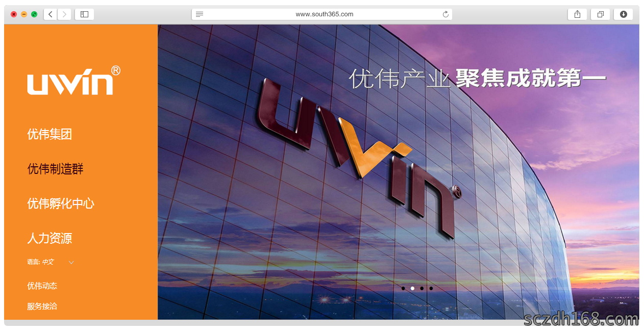Open the 优伟制造群 menu item
Screen dimensions: 644x332
[x=55, y=169]
